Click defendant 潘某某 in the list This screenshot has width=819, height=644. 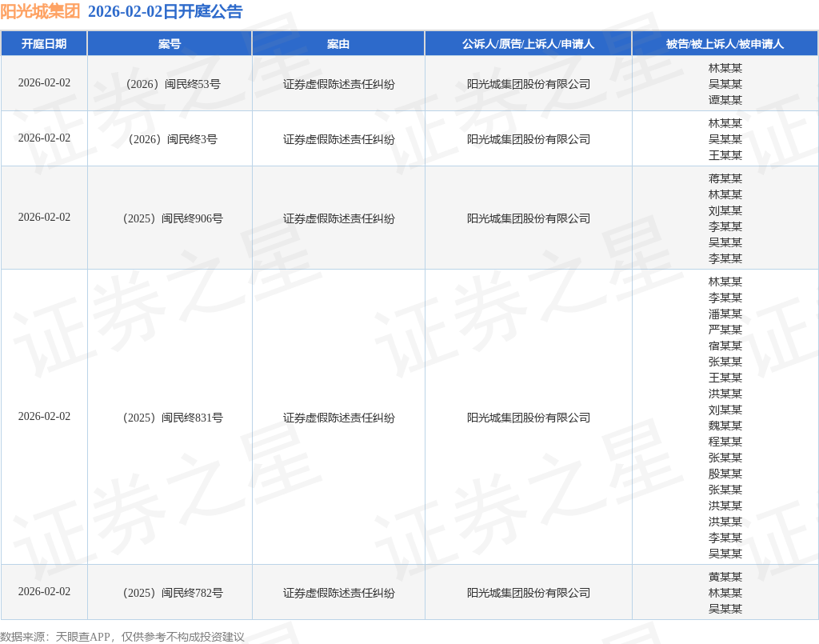point(725,314)
